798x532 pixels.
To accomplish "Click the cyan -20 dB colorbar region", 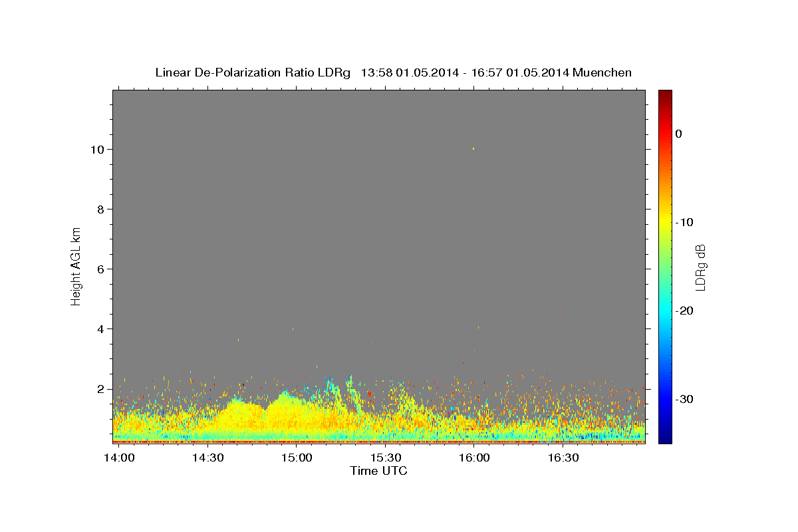I will tap(665, 311).
